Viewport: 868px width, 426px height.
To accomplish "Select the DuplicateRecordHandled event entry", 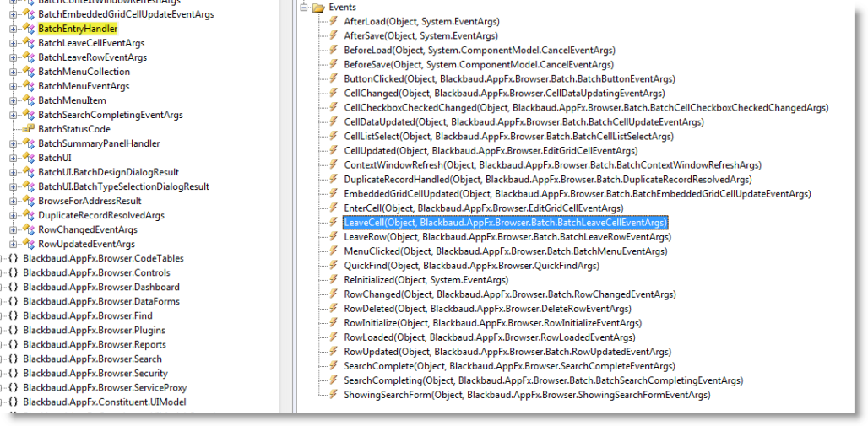I will pyautogui.click(x=547, y=179).
